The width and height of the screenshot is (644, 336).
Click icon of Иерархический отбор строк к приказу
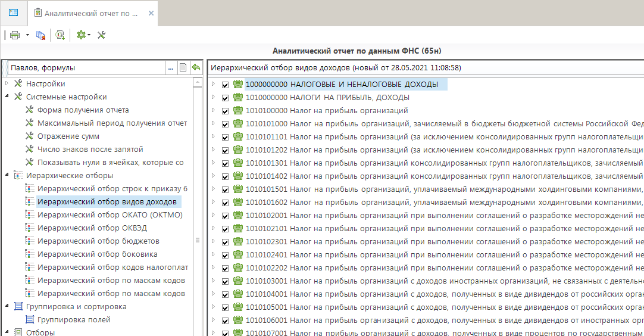coord(30,188)
